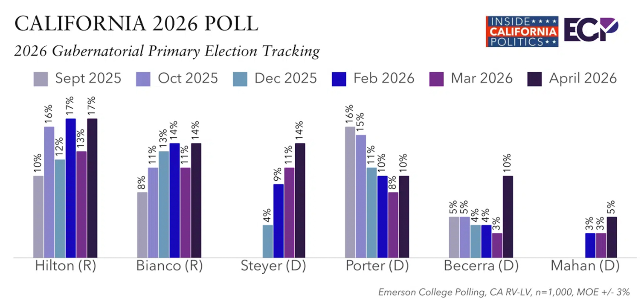Click the Hilton (R) axis label
Image resolution: width=644 pixels, height=302 pixels.
(x=65, y=266)
